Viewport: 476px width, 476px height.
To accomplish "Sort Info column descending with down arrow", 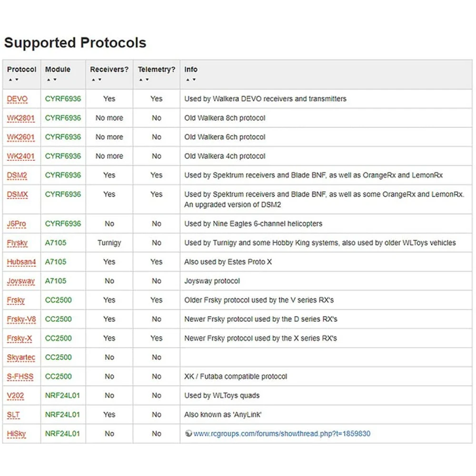I will point(194,80).
